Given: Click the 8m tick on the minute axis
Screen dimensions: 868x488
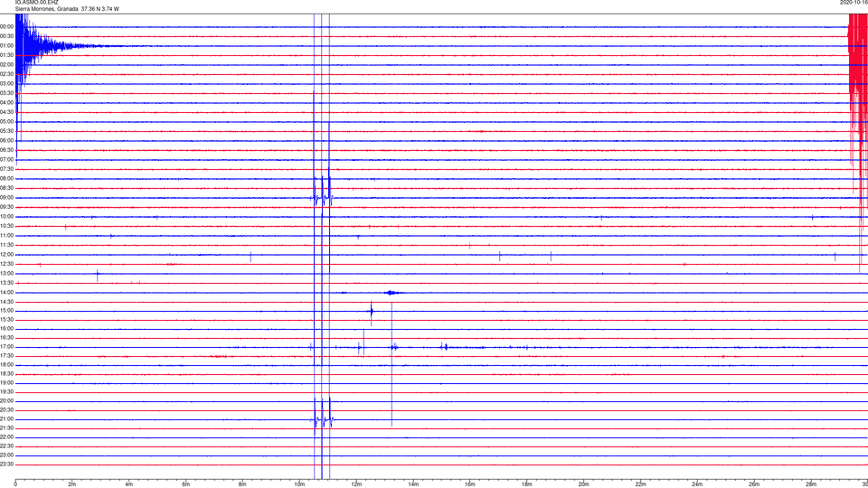Looking at the screenshot, I should (243, 484).
